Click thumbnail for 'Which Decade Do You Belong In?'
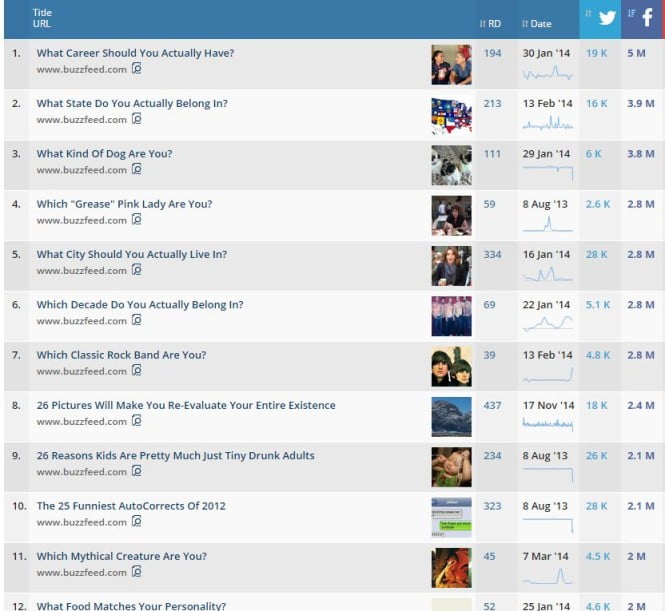The height and width of the screenshot is (611, 665). pyautogui.click(x=451, y=316)
